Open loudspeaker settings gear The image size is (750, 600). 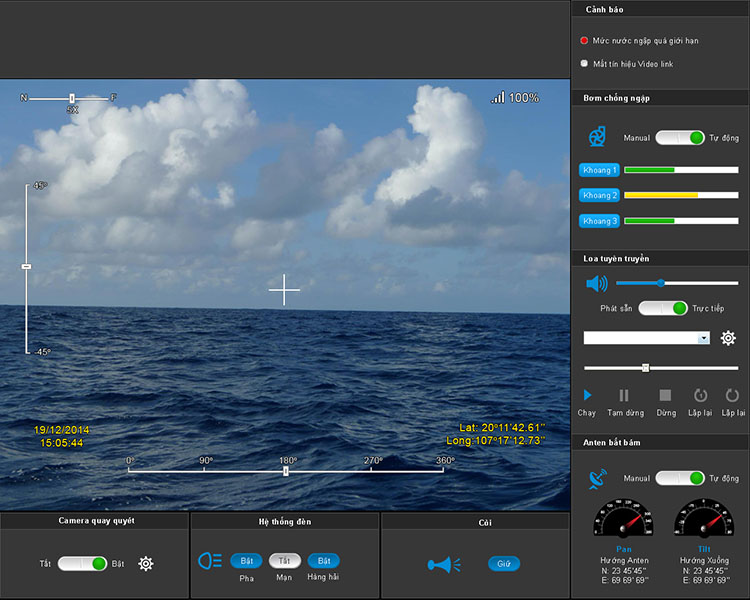pos(728,338)
